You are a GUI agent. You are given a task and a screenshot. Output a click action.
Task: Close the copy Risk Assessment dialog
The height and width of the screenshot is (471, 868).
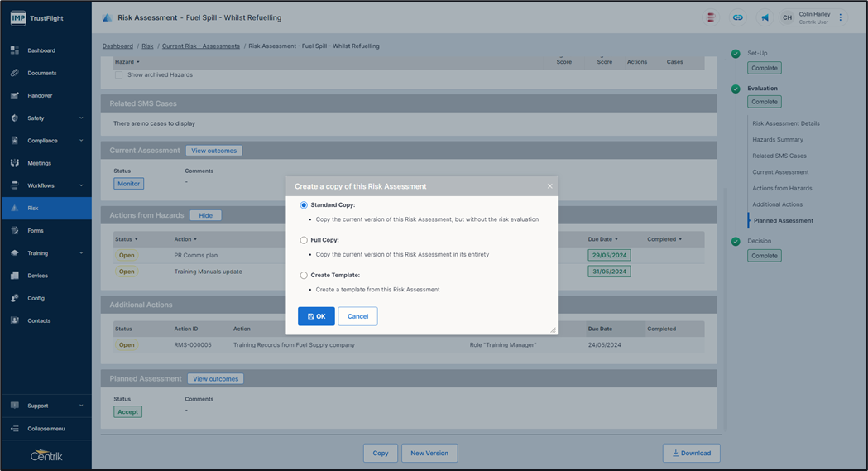tap(549, 186)
